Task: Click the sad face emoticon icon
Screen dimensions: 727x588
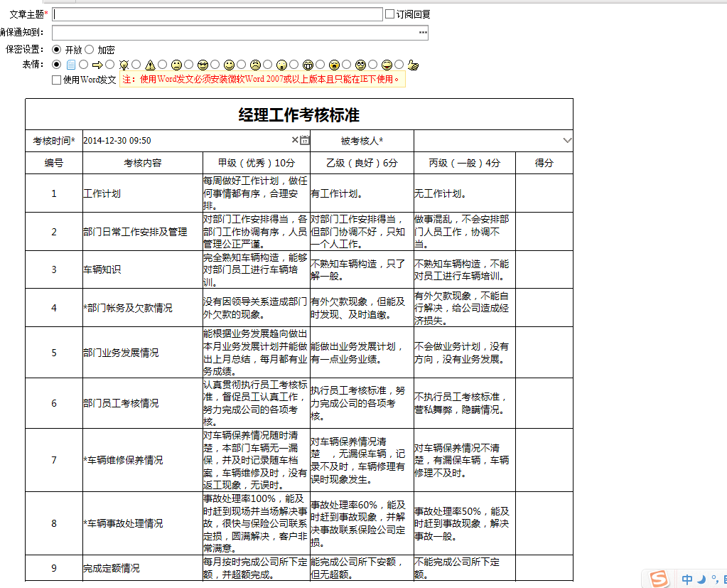Action: tap(176, 65)
